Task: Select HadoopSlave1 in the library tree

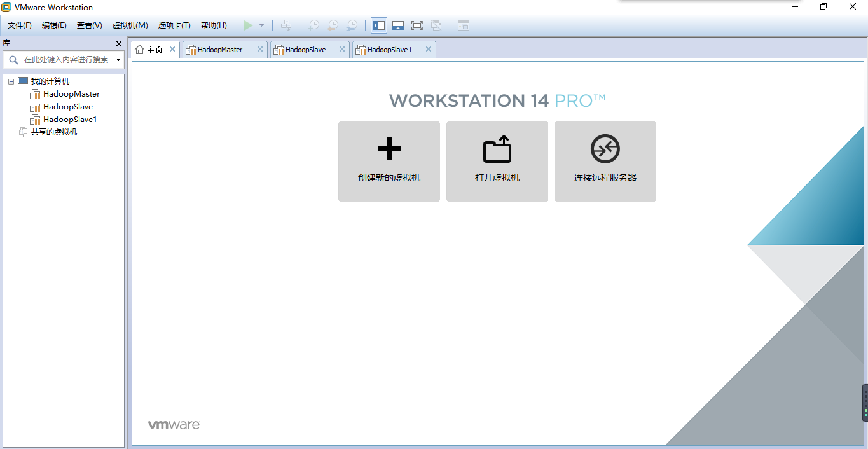Action: click(70, 120)
